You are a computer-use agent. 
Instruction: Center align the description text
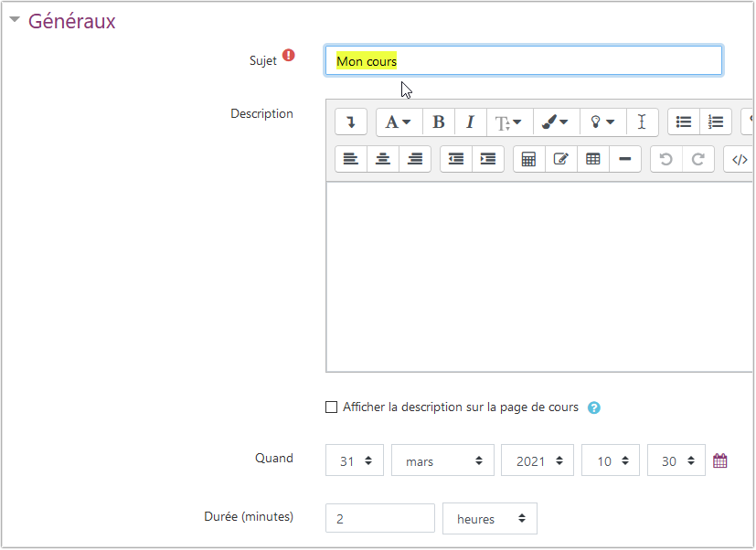pos(383,159)
